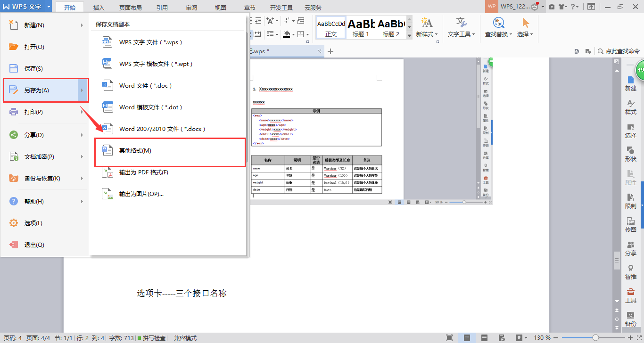Open the 文字工具 dropdown
Viewport: 644px width, 343px height.
point(462,27)
